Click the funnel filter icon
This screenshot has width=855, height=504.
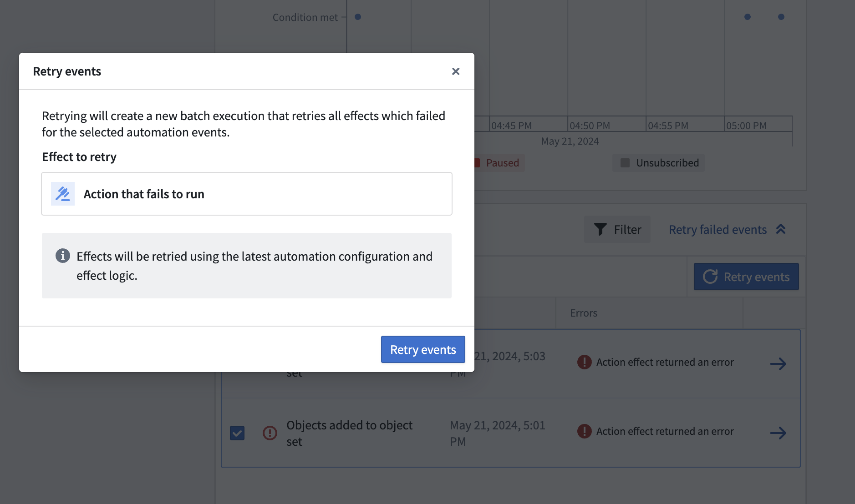601,229
